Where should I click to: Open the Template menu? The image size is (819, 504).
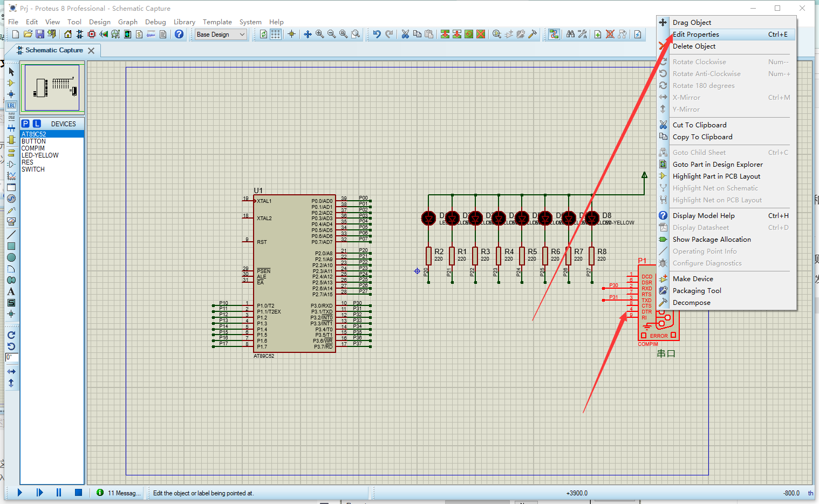tap(217, 22)
